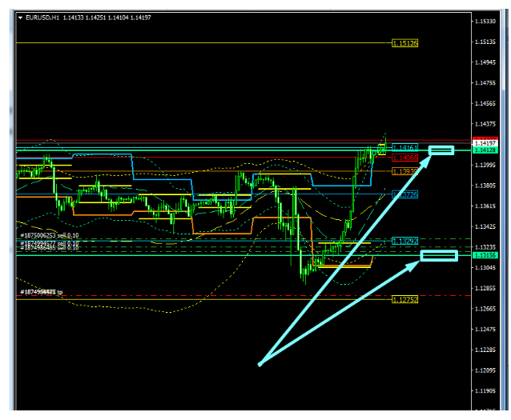
Task: Click the cyan 1.14128 price axis tag
Action: point(485,150)
